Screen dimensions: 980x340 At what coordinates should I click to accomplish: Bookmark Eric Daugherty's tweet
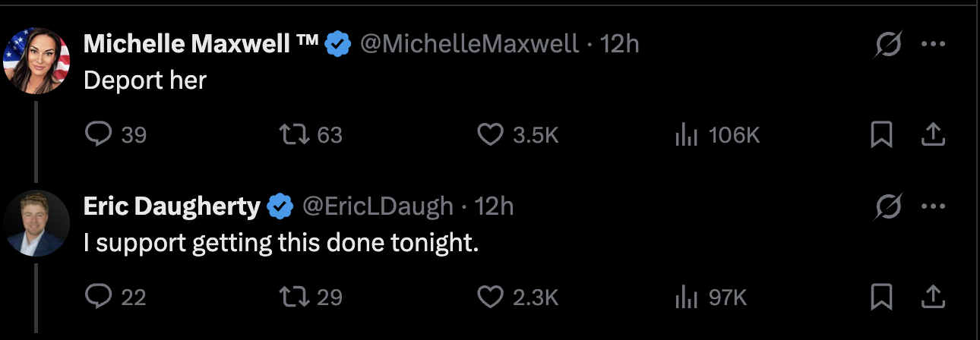coord(881,297)
